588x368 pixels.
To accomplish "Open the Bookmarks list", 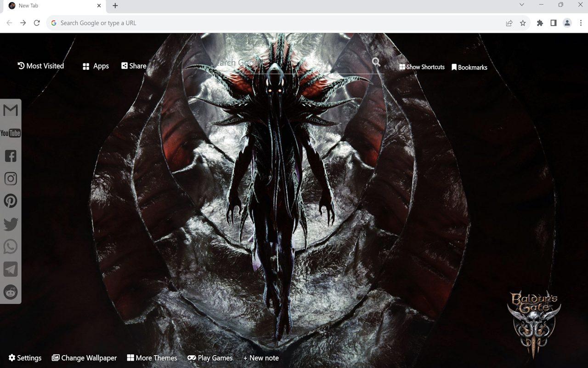I will (x=469, y=67).
